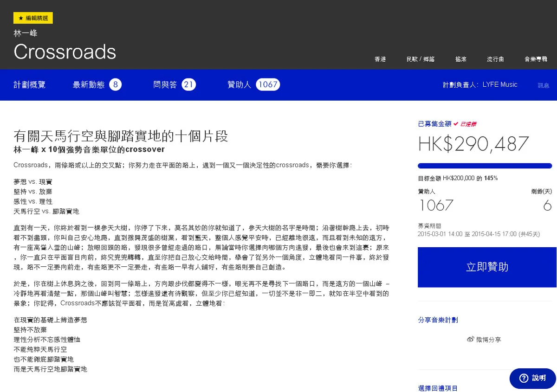Click the 林一峰 x 10個強勢音樂單位 subheading
This screenshot has height=392, width=557.
point(89,150)
